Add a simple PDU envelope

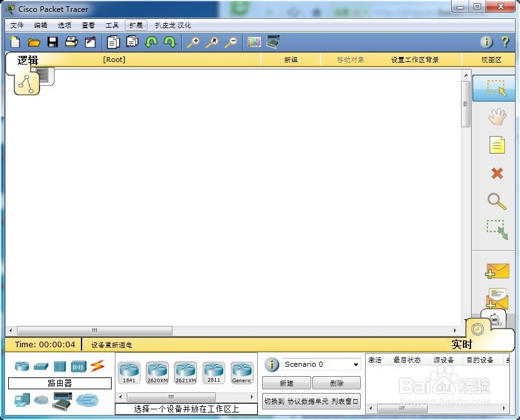point(497,271)
